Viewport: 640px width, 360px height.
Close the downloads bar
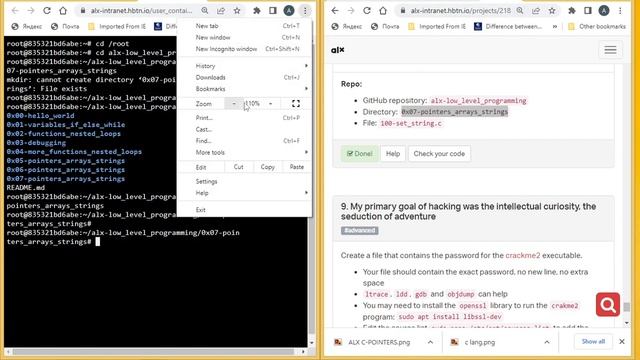click(622, 342)
